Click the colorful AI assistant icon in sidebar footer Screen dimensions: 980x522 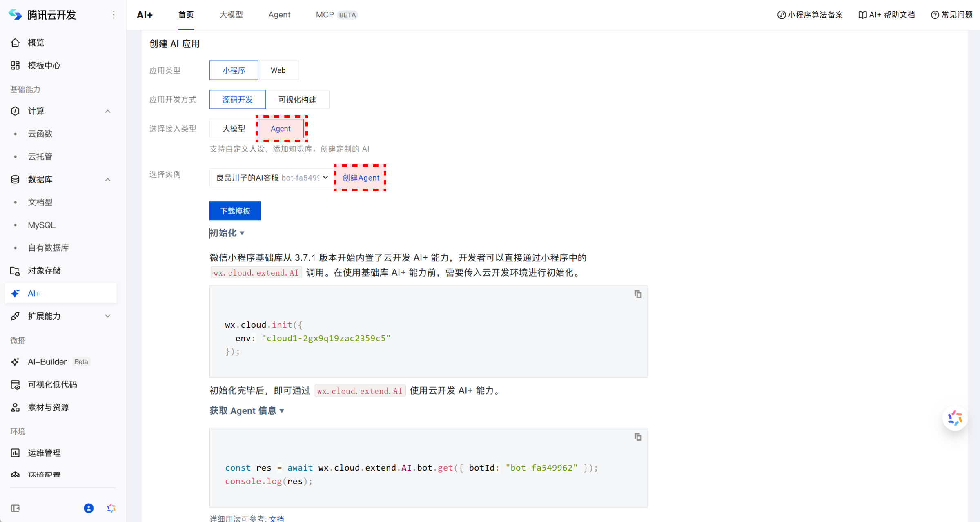click(x=111, y=508)
